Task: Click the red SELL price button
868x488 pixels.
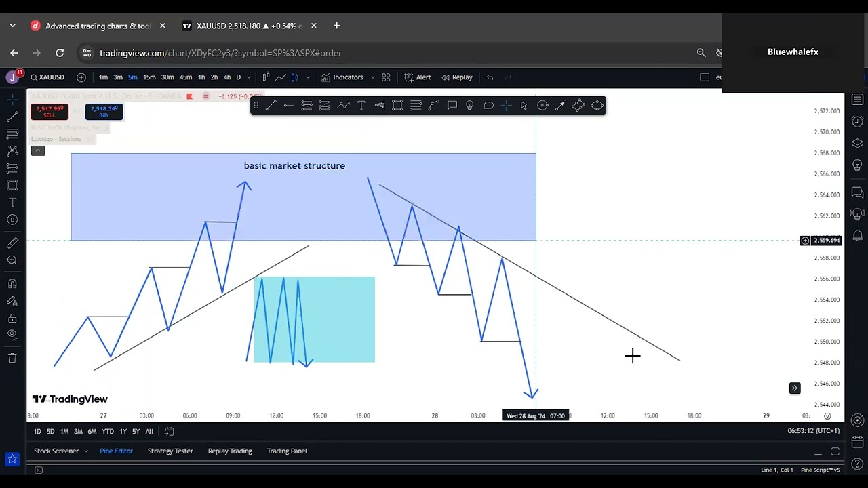Action: tap(49, 112)
